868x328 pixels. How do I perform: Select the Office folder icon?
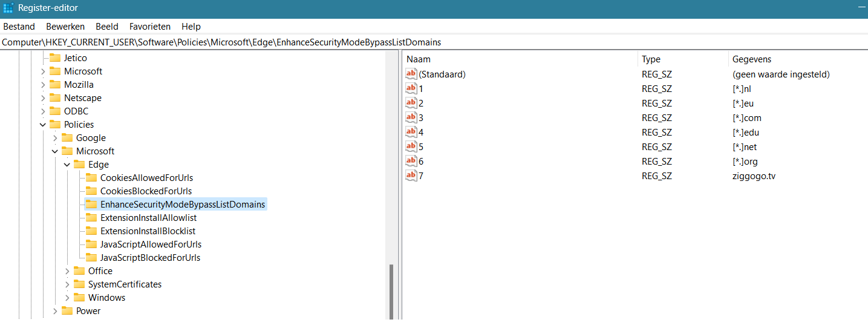click(x=79, y=271)
